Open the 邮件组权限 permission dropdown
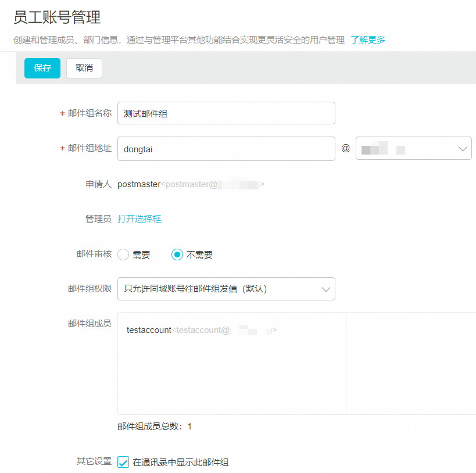Screen dimensions: 476x473 [226, 289]
